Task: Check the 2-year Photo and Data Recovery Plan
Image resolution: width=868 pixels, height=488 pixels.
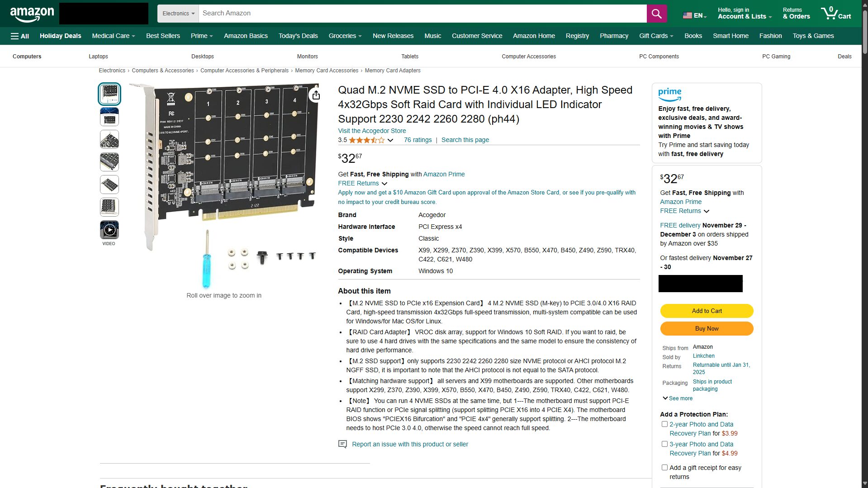Action: [664, 424]
